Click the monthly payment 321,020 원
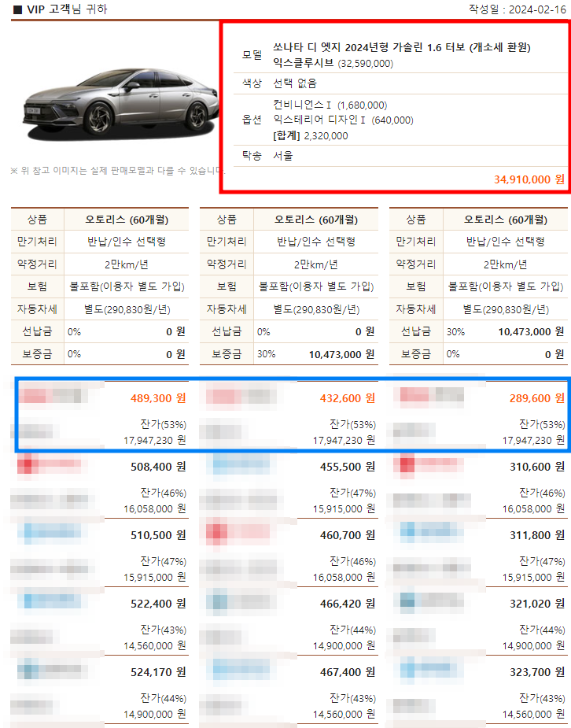This screenshot has width=571, height=728. (537, 604)
